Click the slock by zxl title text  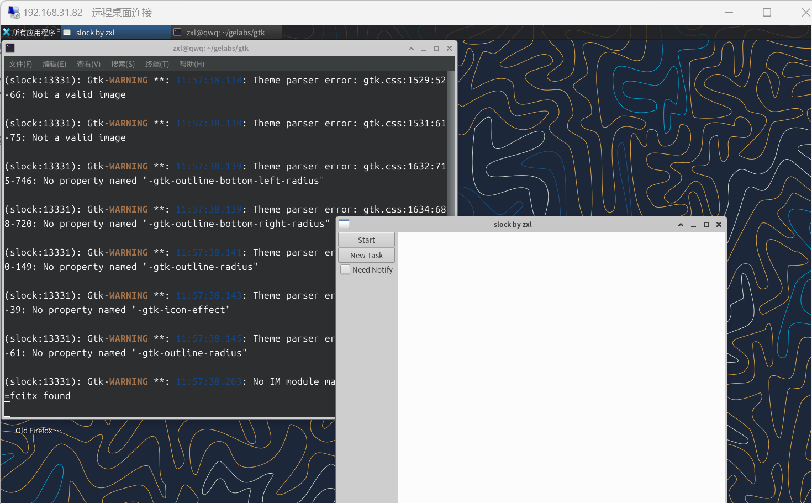(x=513, y=225)
